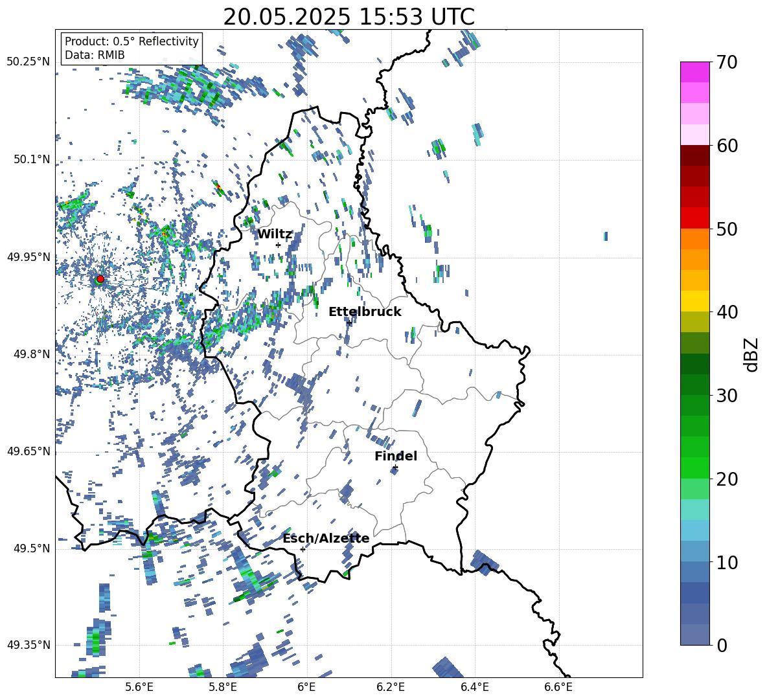
Task: Click the yellow 40 dBZ colorbar segment
Action: tap(694, 301)
